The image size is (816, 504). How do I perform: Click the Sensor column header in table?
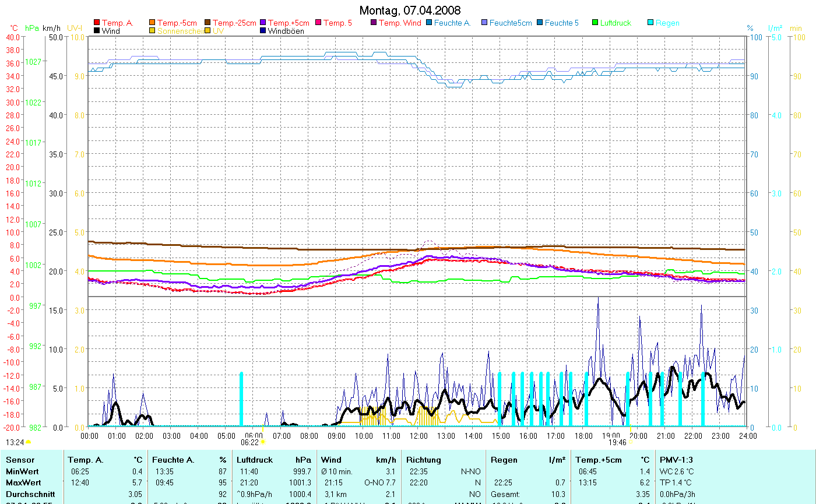point(20,460)
